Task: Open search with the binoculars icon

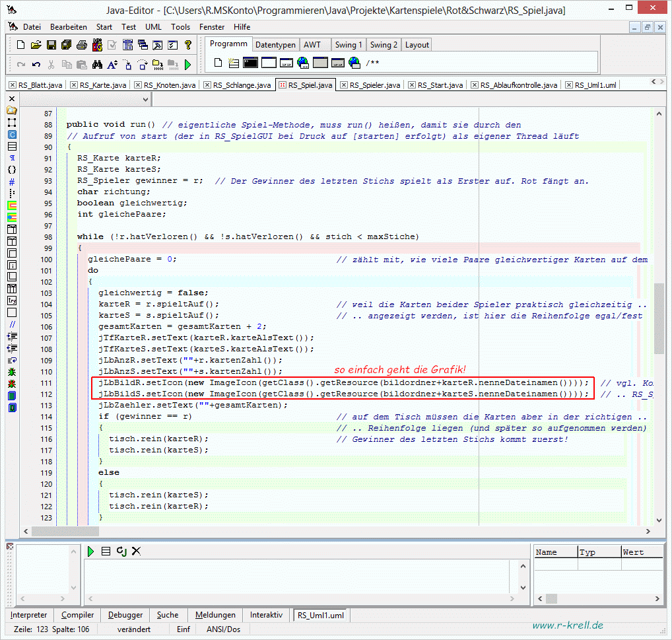Action: coord(97,65)
